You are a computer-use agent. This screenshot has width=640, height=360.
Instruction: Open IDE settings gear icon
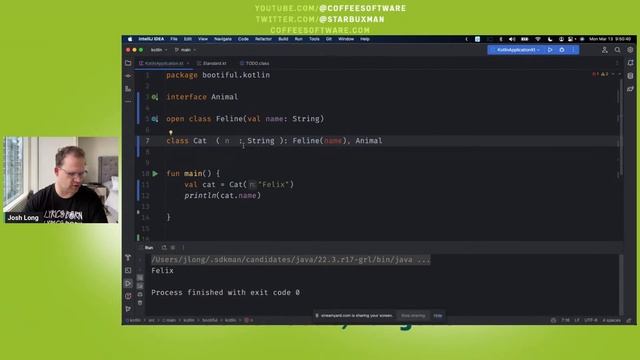[630, 50]
